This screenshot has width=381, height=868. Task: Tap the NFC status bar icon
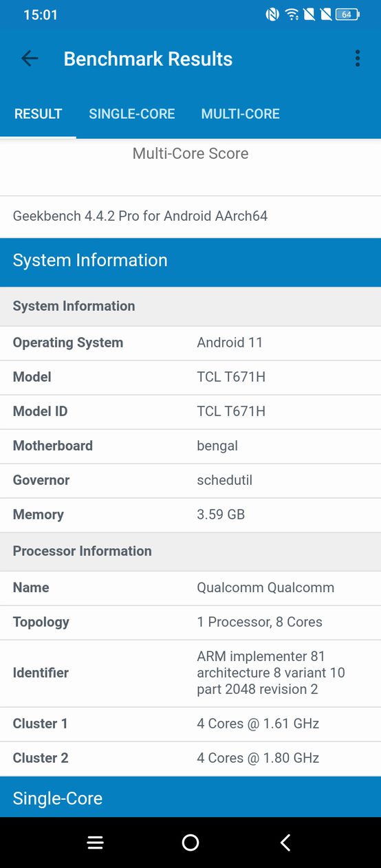(273, 14)
